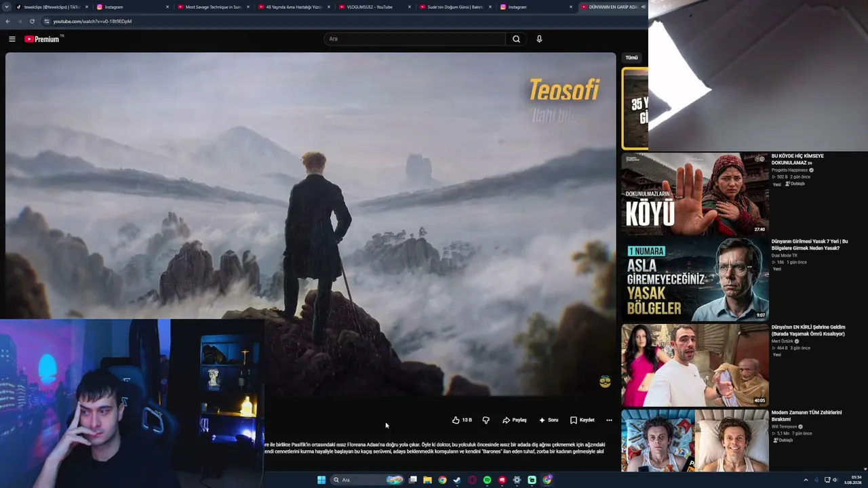The width and height of the screenshot is (868, 488).
Task: Open the Soru ask button
Action: 548,420
